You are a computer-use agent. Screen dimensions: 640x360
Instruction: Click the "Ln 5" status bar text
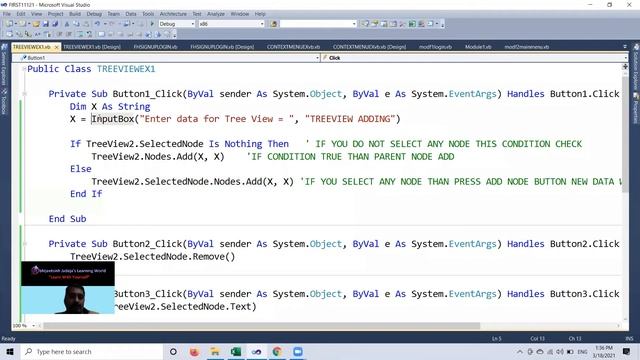pos(496,338)
